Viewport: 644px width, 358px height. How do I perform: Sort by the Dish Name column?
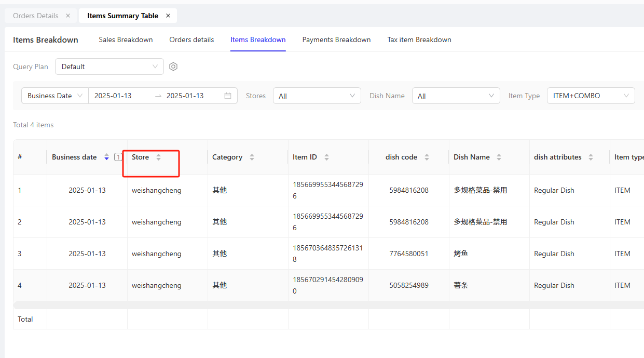[499, 157]
